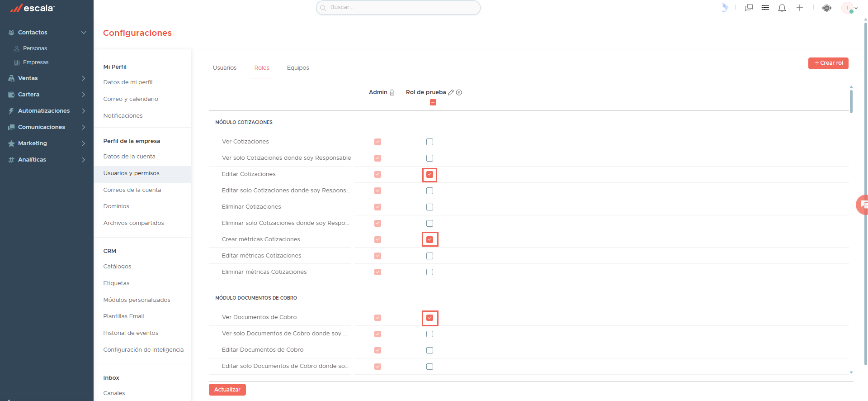This screenshot has width=868, height=401.
Task: Collapse the Contactos menu chevron
Action: [84, 33]
